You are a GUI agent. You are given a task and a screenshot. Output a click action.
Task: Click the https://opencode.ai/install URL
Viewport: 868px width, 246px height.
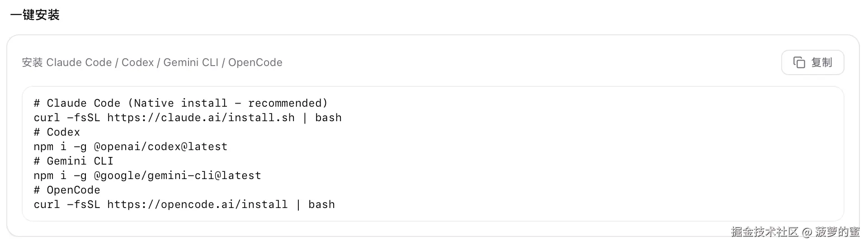(x=197, y=204)
